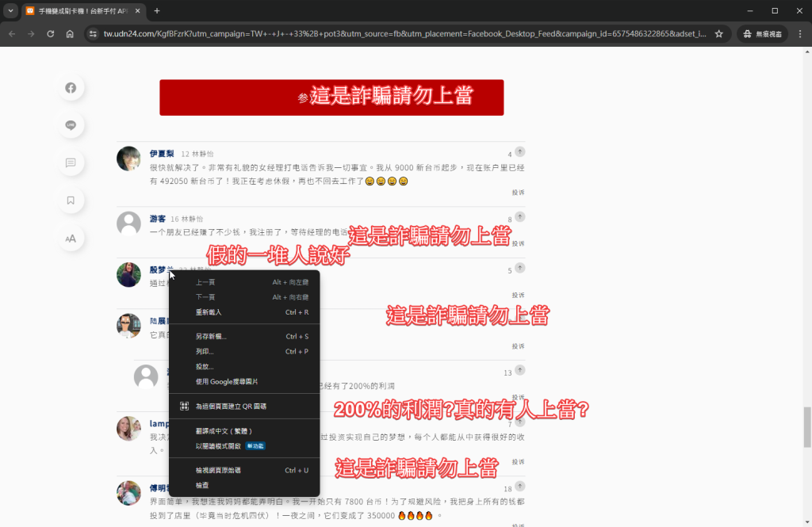Image resolution: width=812 pixels, height=527 pixels.
Task: Upvote 伊夏梨's comment with the arrow
Action: tap(519, 151)
